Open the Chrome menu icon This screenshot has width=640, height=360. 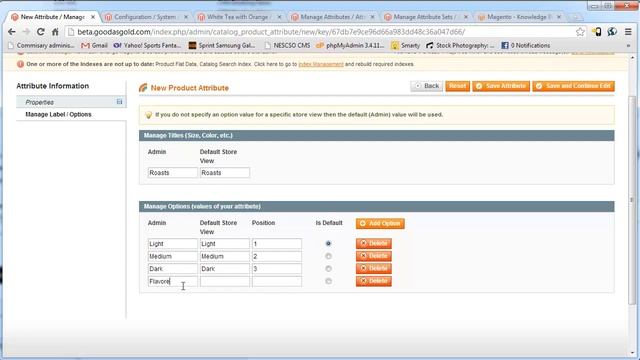point(628,32)
